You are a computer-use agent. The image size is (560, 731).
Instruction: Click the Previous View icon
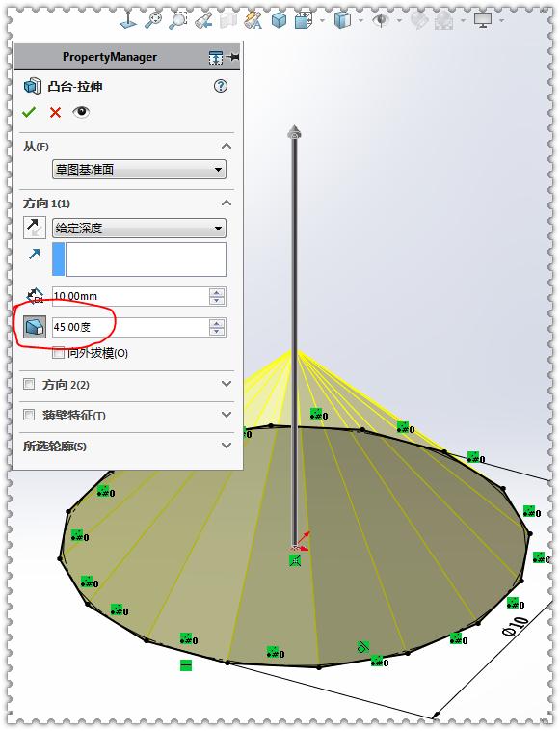point(203,20)
